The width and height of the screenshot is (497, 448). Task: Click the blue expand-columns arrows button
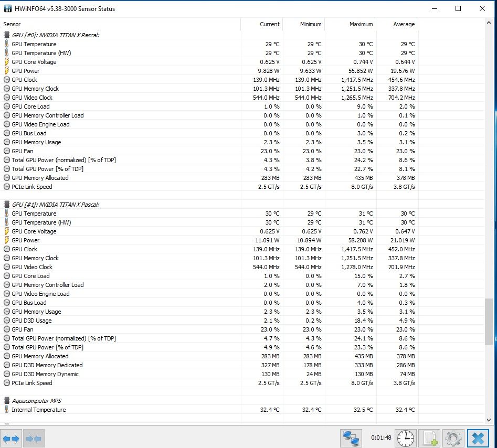(11, 439)
